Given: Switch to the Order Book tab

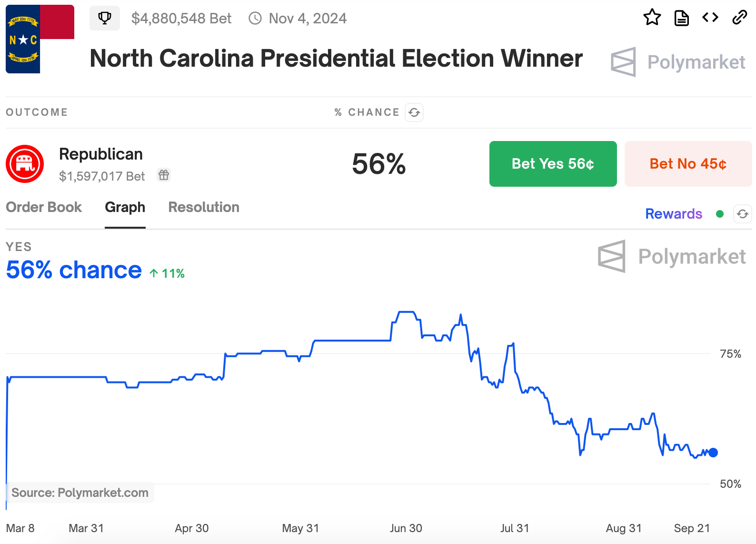Looking at the screenshot, I should (x=44, y=207).
